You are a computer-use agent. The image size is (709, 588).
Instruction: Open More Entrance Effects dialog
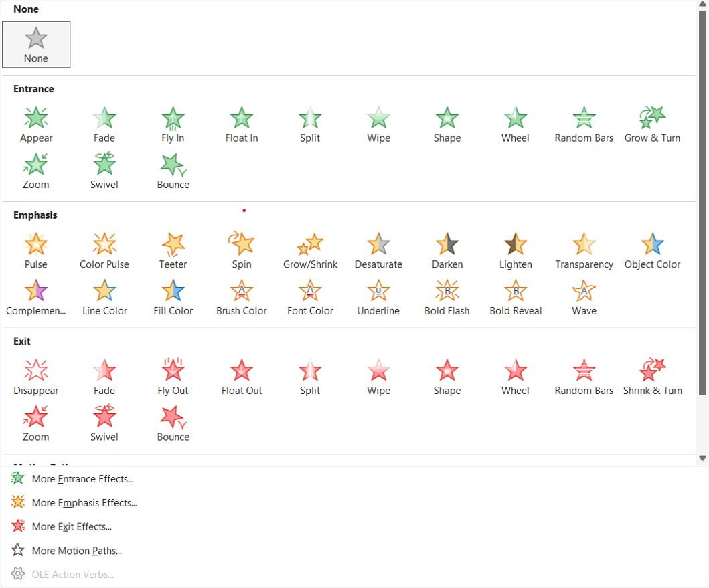tap(82, 479)
